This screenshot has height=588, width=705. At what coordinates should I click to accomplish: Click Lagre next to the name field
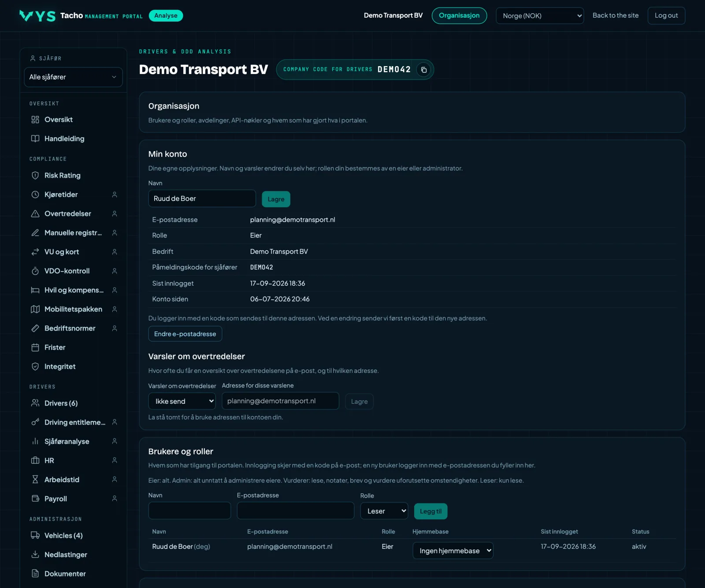click(x=276, y=199)
